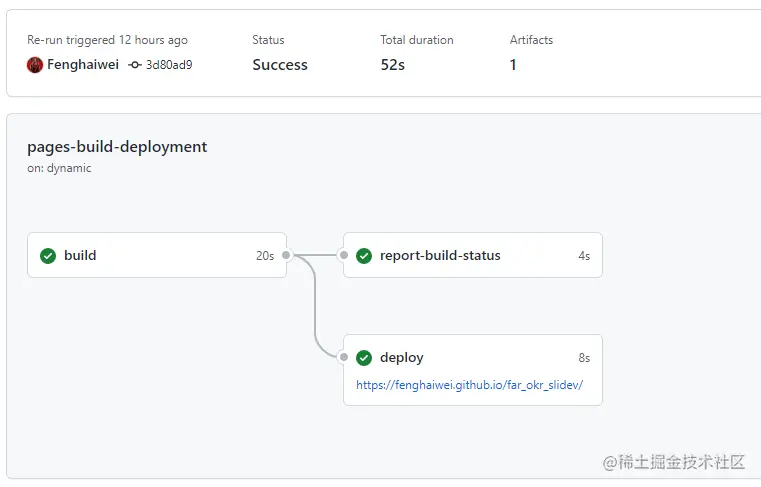Screen dimensions: 761x487
Task: Click report-build-status input connector dot
Action: tap(344, 255)
